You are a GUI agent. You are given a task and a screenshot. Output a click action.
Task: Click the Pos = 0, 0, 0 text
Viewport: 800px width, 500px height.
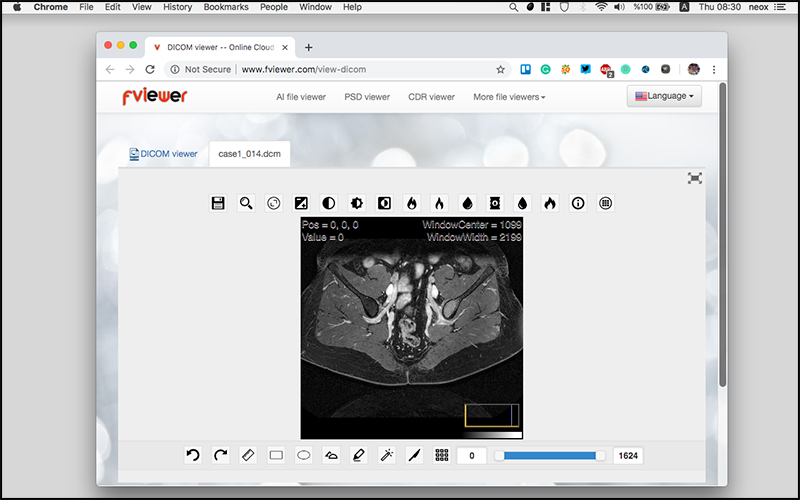[330, 224]
